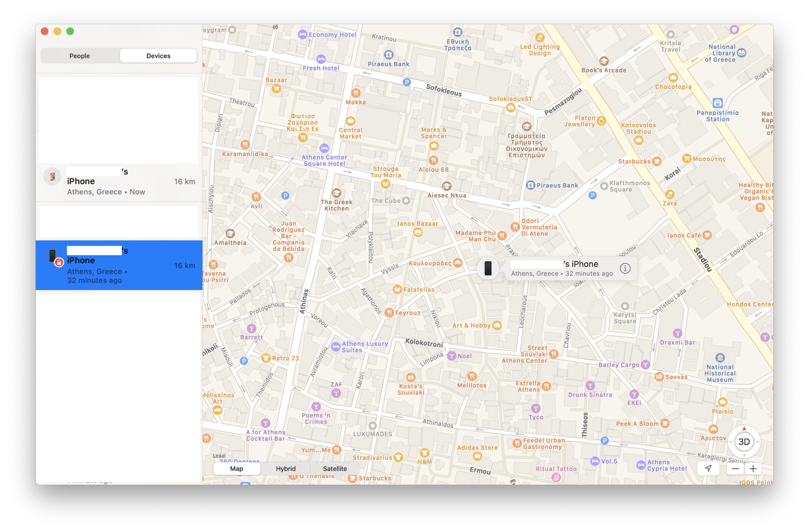Click the Ianos Café pin

pyautogui.click(x=707, y=235)
